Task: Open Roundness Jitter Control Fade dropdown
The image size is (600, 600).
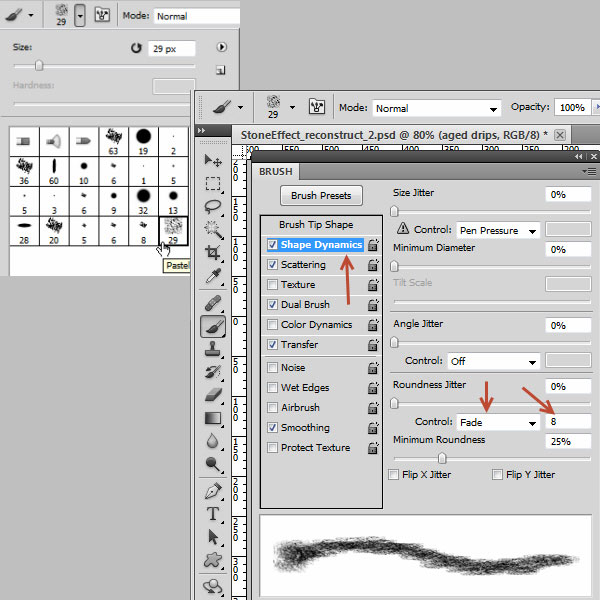Action: click(498, 422)
